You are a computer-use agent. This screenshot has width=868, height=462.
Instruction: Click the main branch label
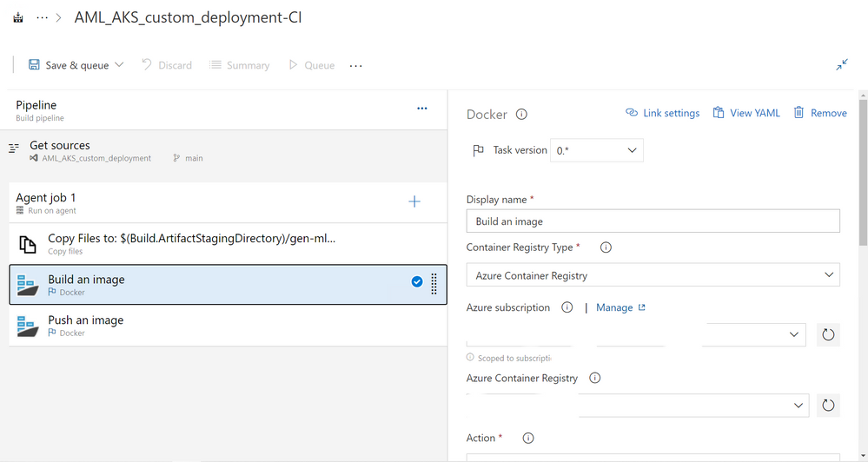pyautogui.click(x=194, y=158)
